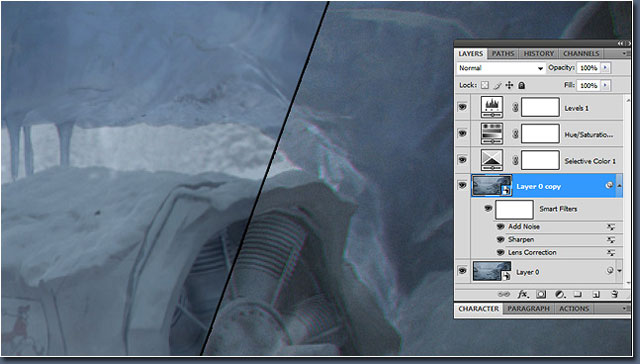This screenshot has height=364, width=640.
Task: Open the Opacity slider arrow
Action: point(606,68)
